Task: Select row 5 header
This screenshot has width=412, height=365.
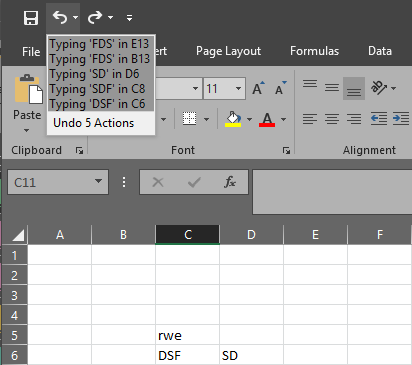Action: [x=15, y=335]
